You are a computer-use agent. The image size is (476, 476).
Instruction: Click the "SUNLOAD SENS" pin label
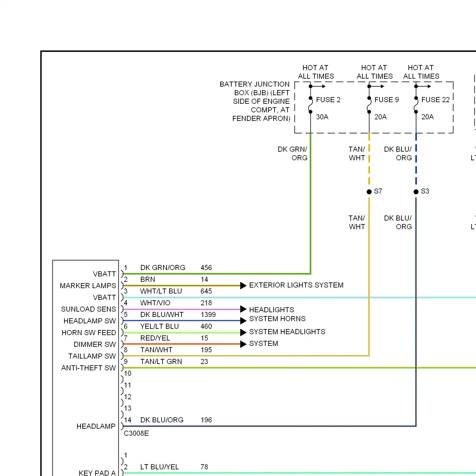click(89, 309)
